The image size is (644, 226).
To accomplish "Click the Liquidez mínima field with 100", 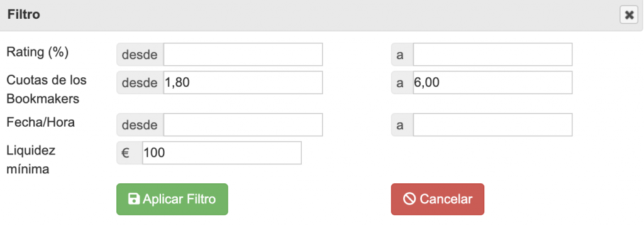I will [x=222, y=153].
